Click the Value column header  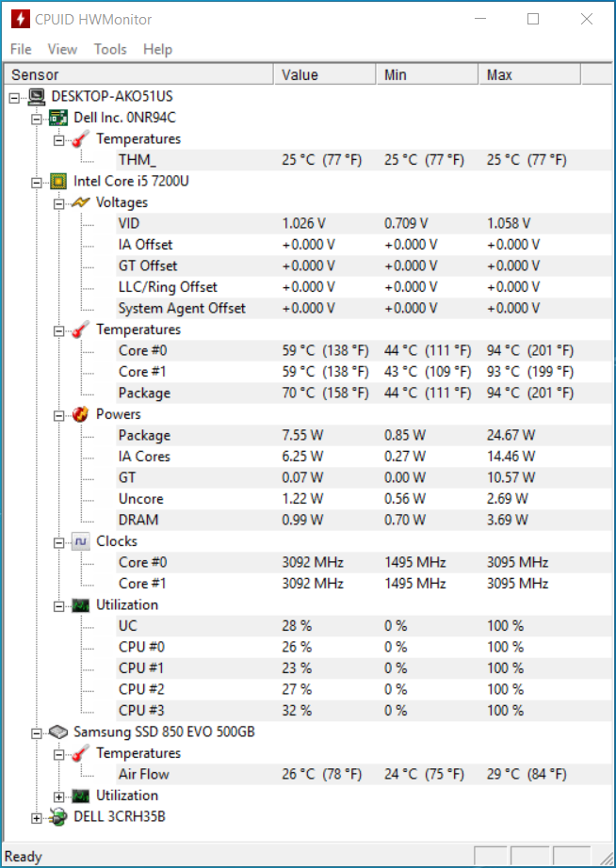pyautogui.click(x=325, y=74)
